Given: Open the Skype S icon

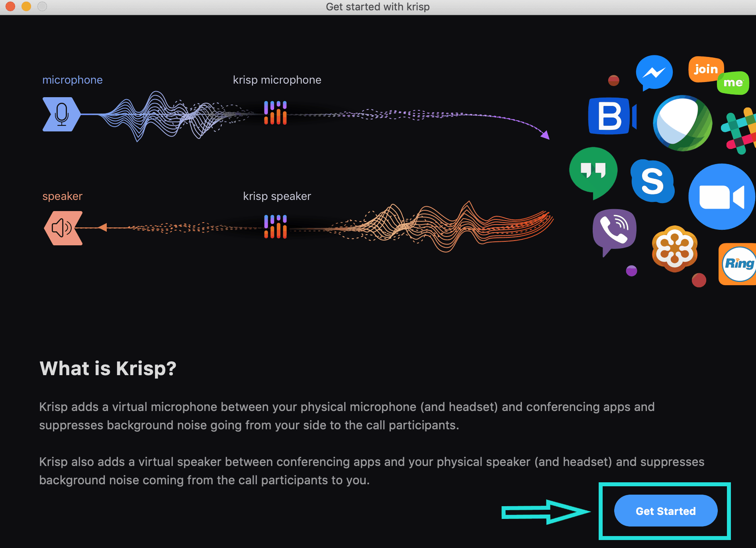Looking at the screenshot, I should tap(652, 181).
